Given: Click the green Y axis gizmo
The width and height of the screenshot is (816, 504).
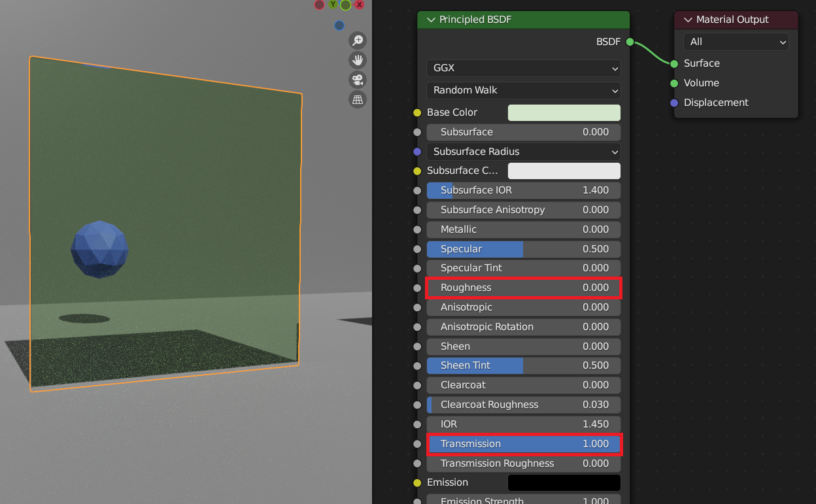Looking at the screenshot, I should pyautogui.click(x=333, y=5).
